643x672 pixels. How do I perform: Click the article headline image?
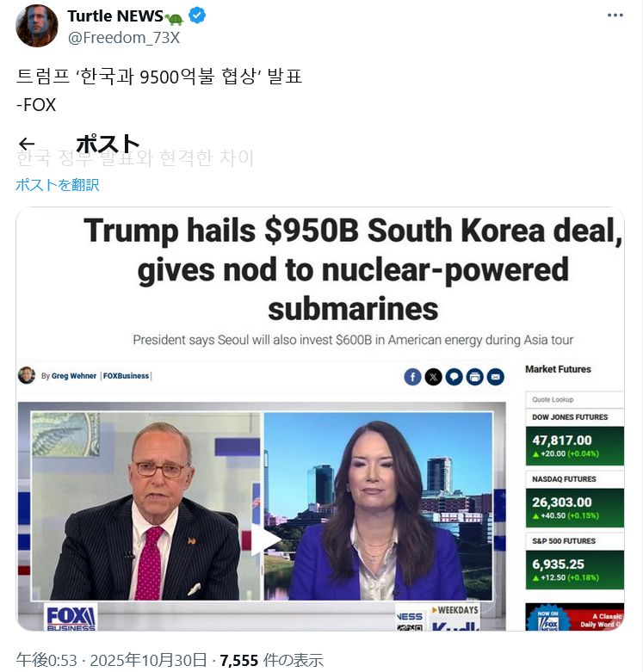point(320,419)
